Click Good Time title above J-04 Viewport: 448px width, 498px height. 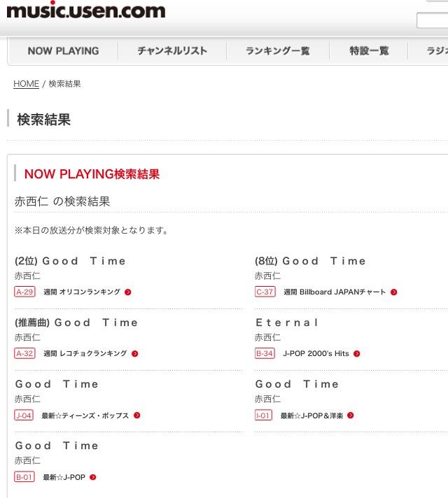(x=57, y=384)
